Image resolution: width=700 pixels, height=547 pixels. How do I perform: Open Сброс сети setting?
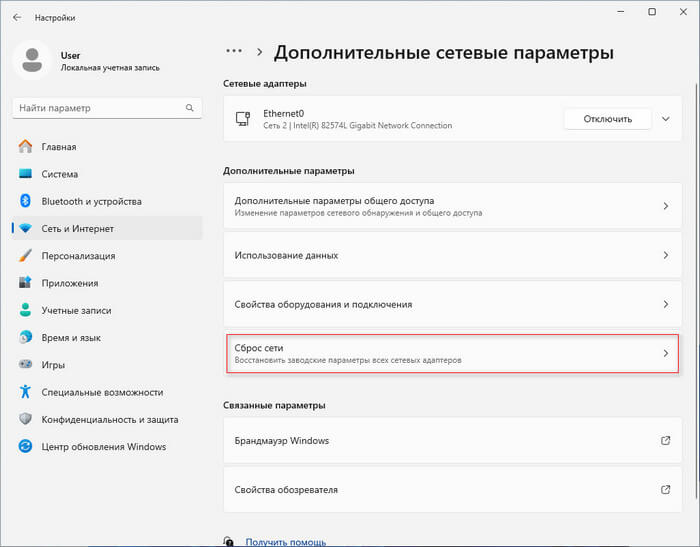tap(452, 353)
